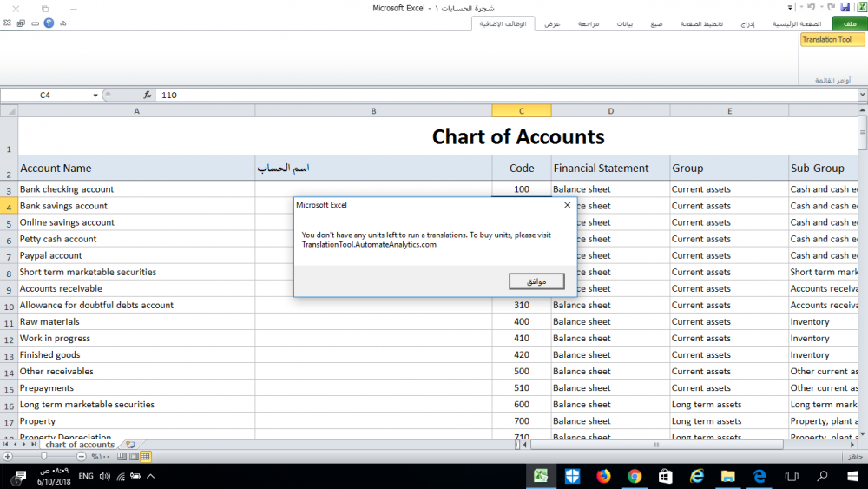Collapse the ribbon with the caret icon
The image size is (868, 489).
[63, 23]
